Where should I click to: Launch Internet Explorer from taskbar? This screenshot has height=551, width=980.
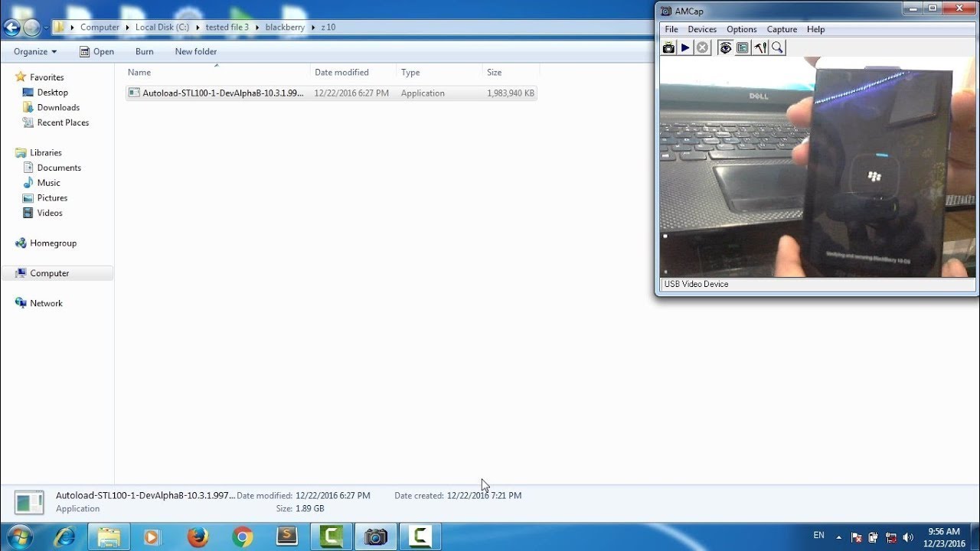tap(65, 537)
